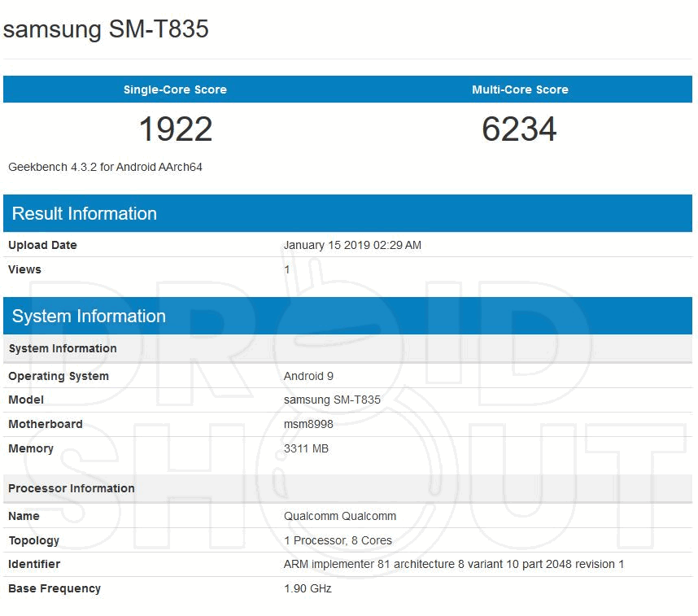
Task: Click the Views count value '1'
Action: coord(287,269)
